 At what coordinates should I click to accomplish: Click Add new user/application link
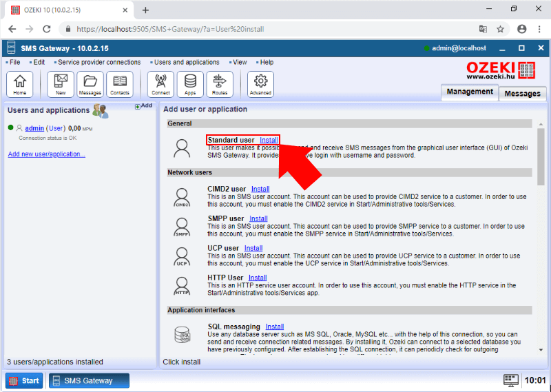(47, 154)
